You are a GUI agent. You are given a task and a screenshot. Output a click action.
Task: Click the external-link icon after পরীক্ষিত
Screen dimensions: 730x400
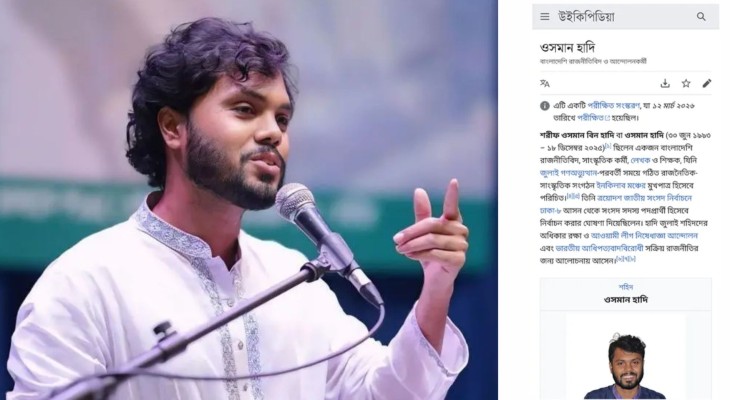click(x=607, y=118)
